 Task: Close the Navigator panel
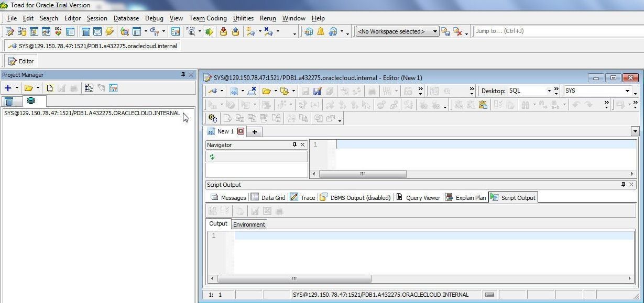tap(302, 145)
